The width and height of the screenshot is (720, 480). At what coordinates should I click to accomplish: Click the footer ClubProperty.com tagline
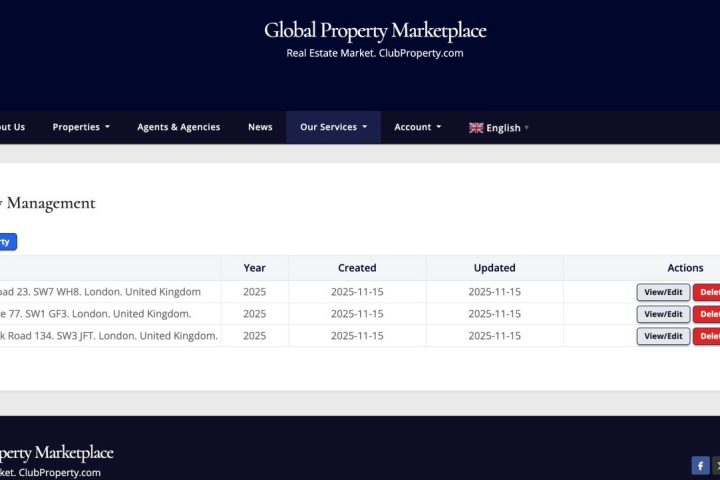tap(50, 473)
